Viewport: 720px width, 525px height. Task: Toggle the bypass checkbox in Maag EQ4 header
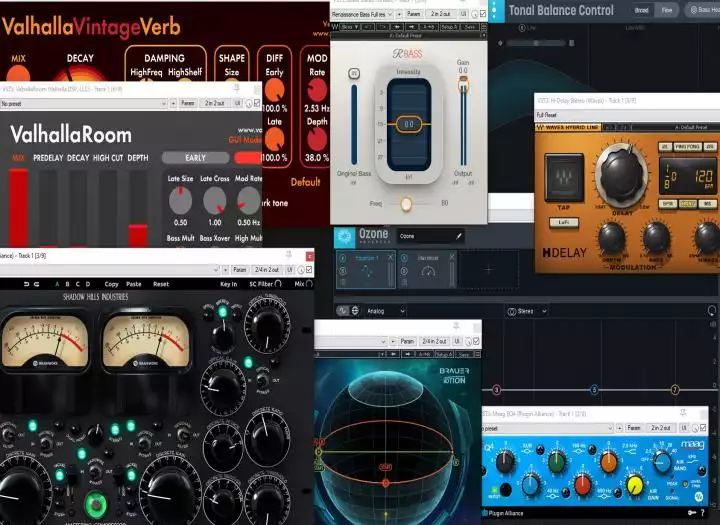click(703, 428)
